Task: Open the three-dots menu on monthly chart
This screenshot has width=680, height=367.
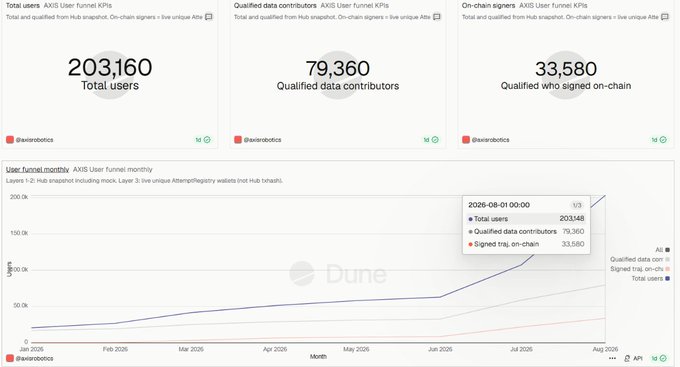Action: click(612, 358)
